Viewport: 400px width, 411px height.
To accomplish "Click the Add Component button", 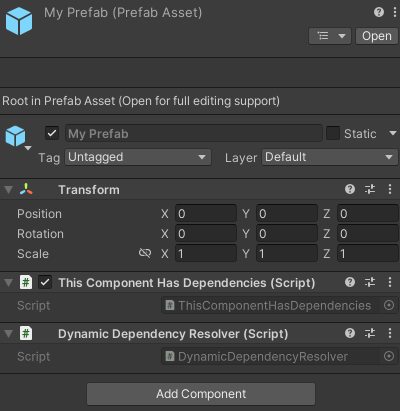I will (x=201, y=394).
